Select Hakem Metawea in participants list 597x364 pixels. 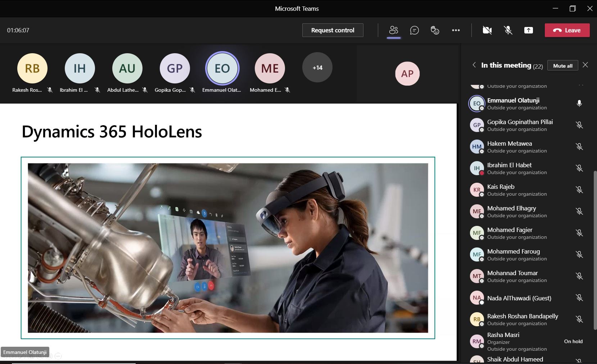click(527, 147)
